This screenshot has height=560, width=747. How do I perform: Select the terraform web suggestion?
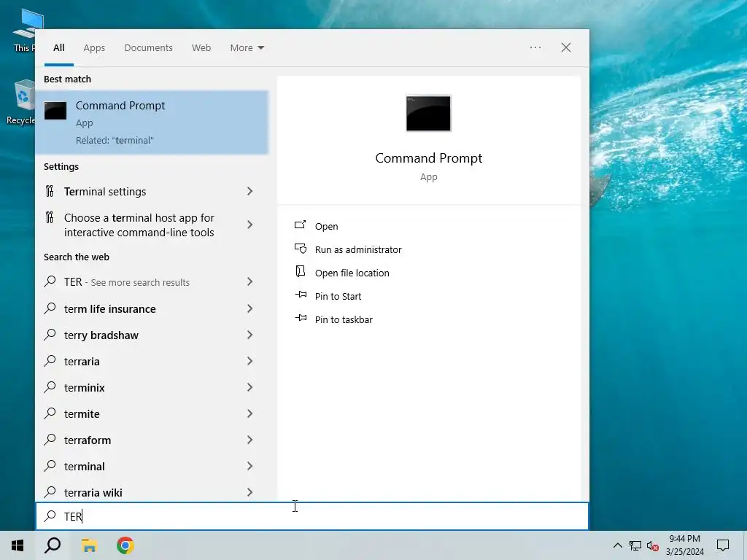pyautogui.click(x=152, y=440)
